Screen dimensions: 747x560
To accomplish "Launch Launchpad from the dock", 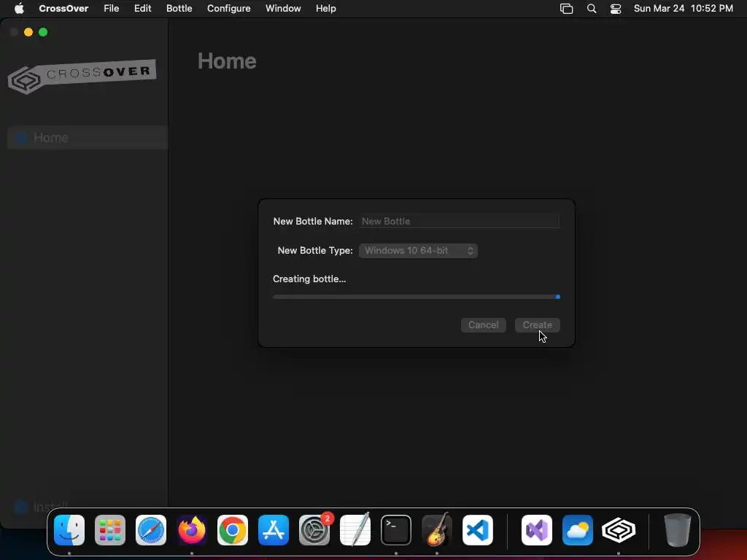I will [x=110, y=530].
